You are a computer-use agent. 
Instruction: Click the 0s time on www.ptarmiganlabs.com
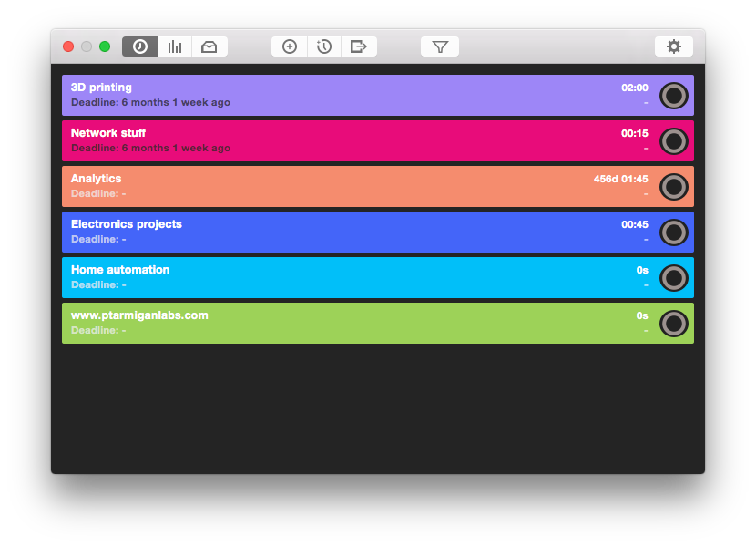(x=642, y=315)
